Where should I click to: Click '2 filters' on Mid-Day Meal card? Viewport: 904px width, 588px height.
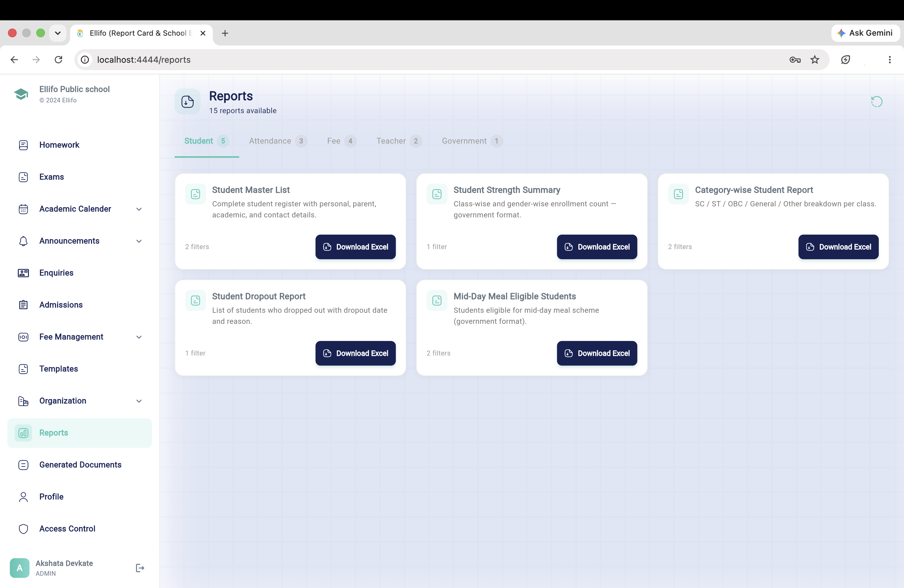(438, 353)
